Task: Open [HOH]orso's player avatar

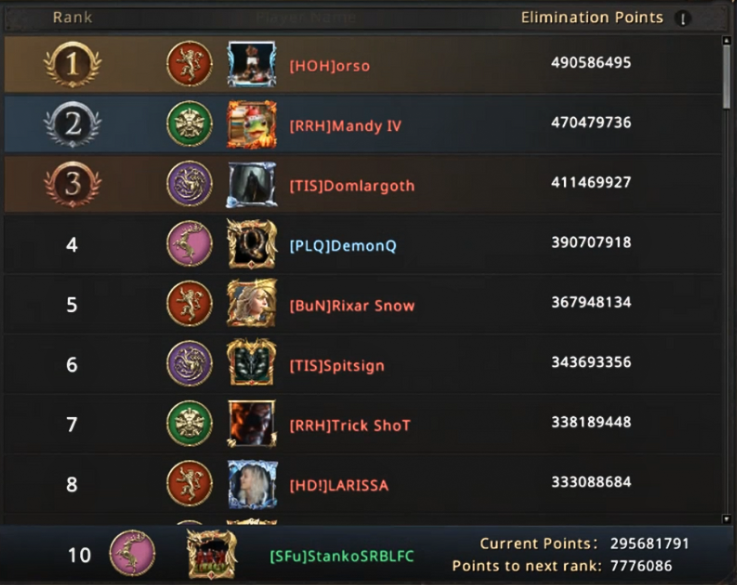Action: (x=251, y=64)
